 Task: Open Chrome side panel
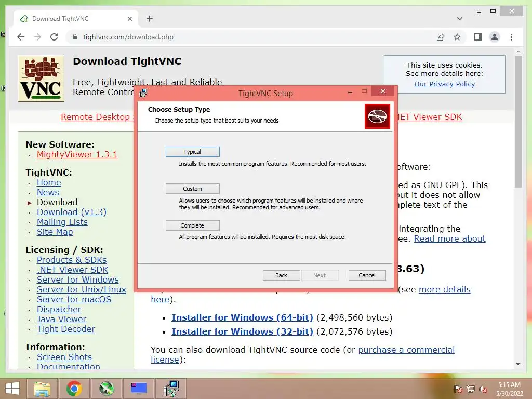[x=478, y=37]
